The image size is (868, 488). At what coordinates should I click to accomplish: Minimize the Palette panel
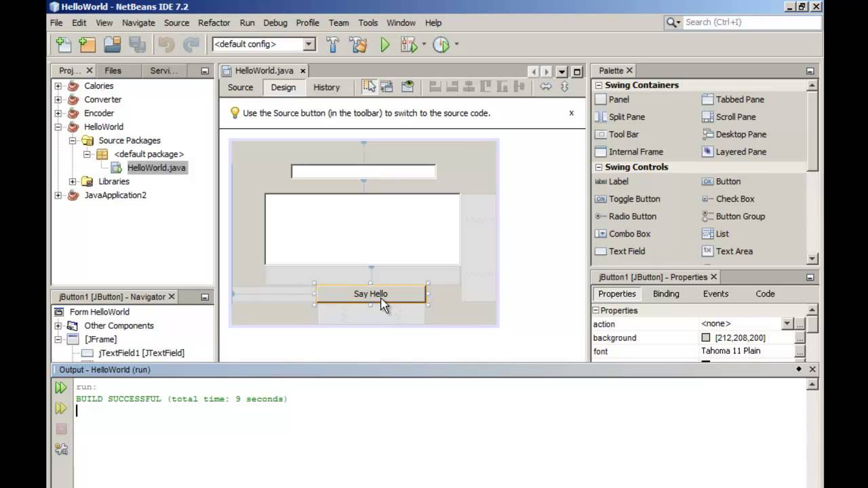coord(810,70)
